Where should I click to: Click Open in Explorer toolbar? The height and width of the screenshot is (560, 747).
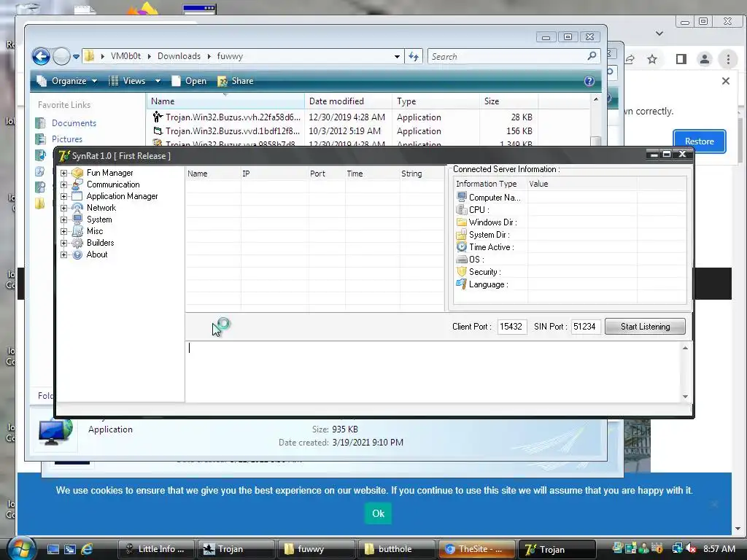click(189, 81)
